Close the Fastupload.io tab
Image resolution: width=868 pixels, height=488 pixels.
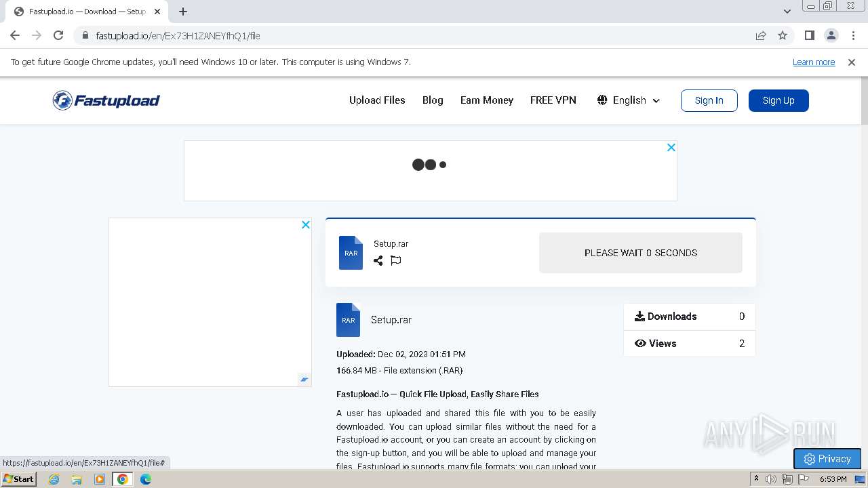[157, 12]
